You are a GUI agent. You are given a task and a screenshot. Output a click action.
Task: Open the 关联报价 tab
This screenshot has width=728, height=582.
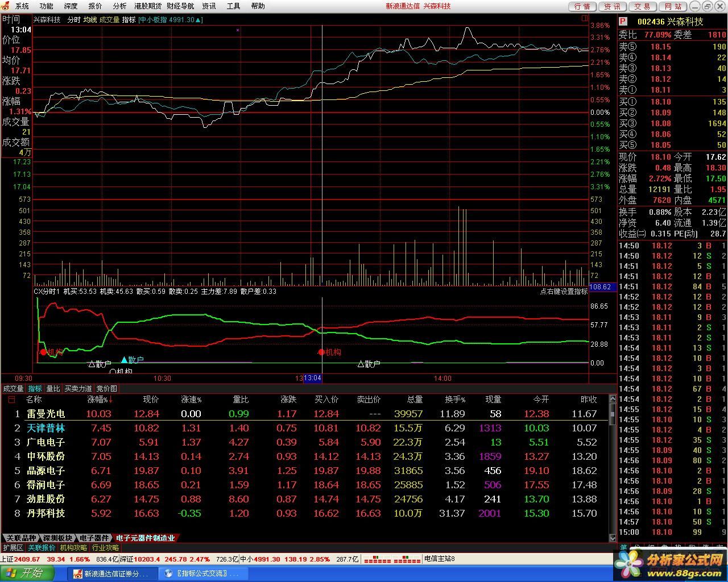(42, 548)
